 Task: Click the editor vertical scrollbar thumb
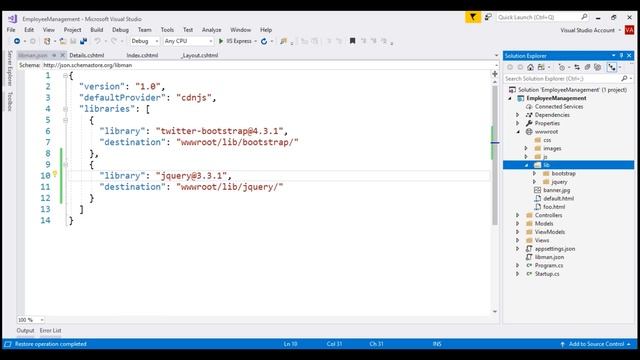tap(495, 155)
